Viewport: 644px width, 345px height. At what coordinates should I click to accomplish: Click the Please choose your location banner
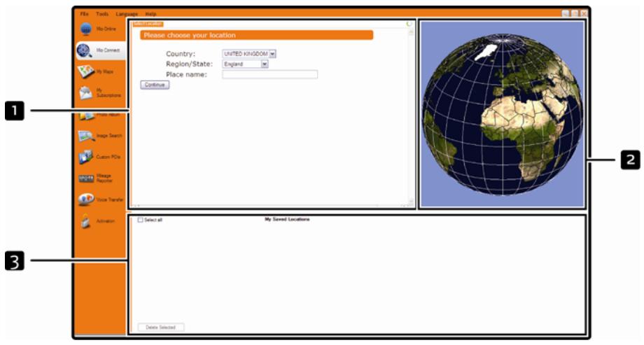click(257, 35)
